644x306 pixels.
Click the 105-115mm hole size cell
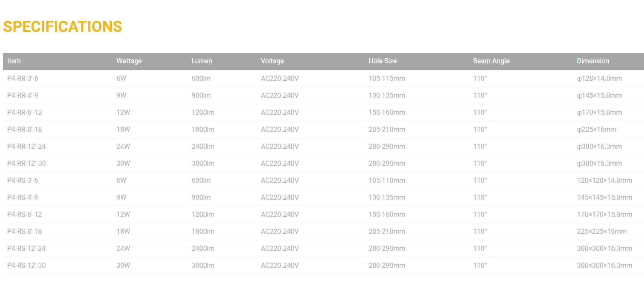click(386, 79)
